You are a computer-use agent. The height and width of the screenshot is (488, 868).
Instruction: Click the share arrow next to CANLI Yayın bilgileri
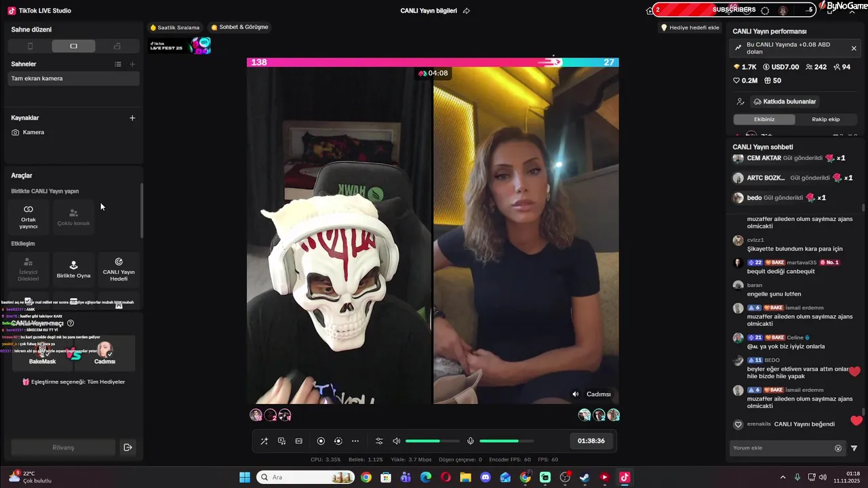467,11
